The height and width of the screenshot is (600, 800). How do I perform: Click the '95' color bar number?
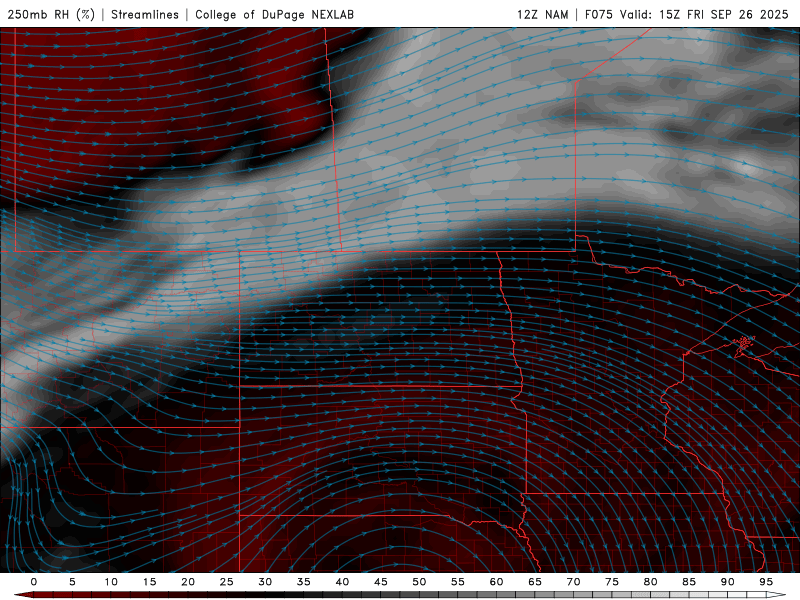766,582
